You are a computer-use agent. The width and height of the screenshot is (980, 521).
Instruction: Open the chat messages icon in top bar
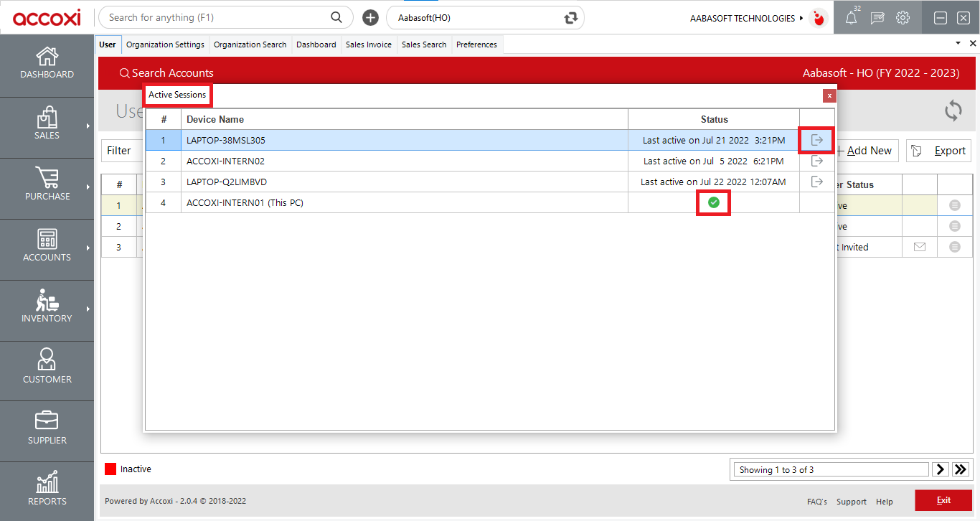(877, 18)
